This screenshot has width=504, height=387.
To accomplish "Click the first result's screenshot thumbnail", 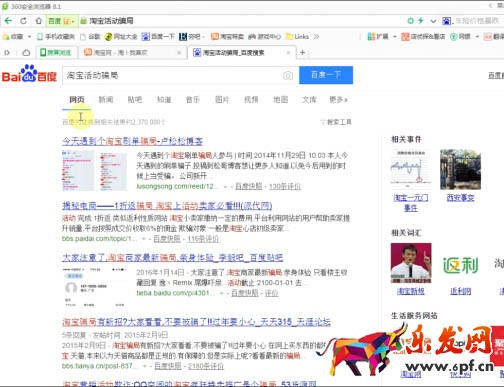I will point(95,170).
